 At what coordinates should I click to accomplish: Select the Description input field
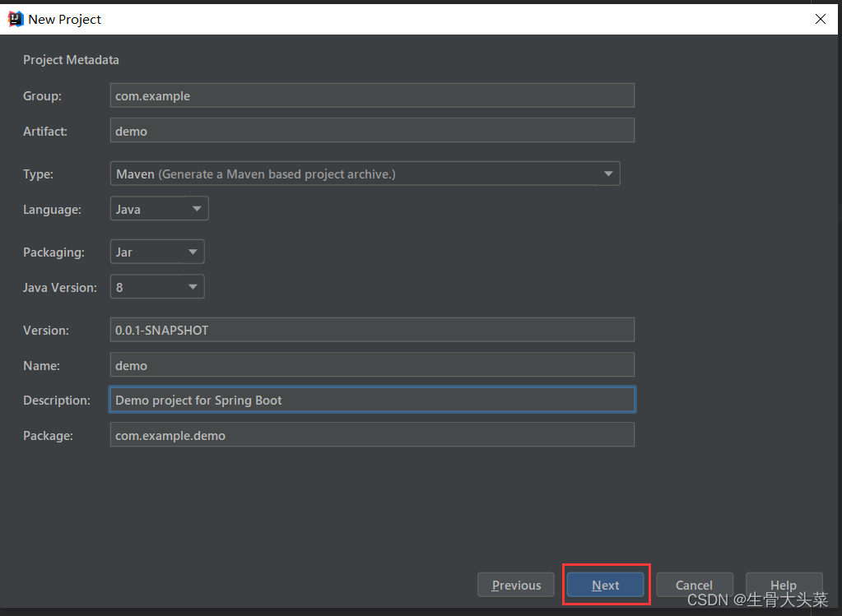(x=370, y=400)
